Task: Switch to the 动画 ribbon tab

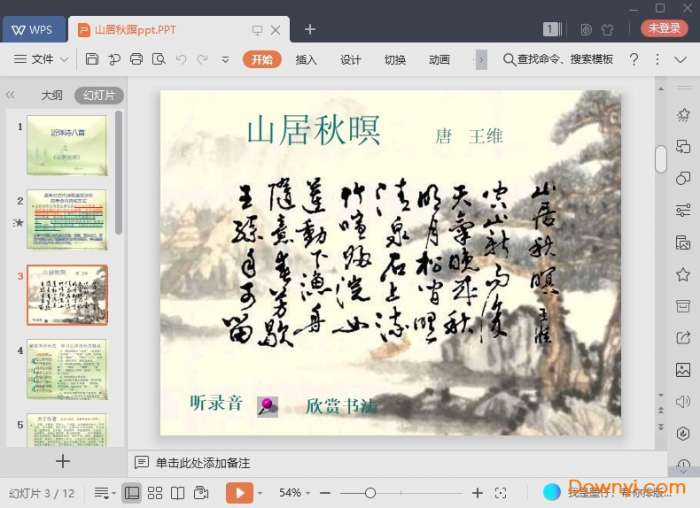Action: coord(439,59)
